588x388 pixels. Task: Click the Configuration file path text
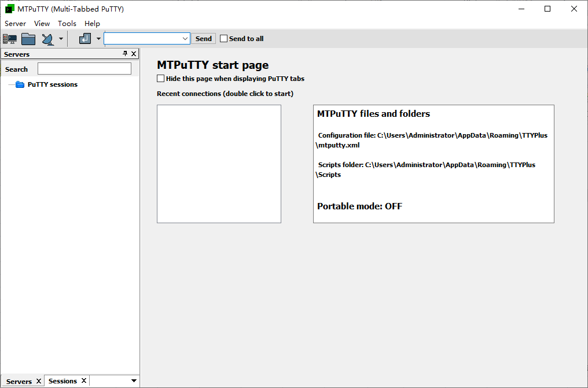pos(432,140)
